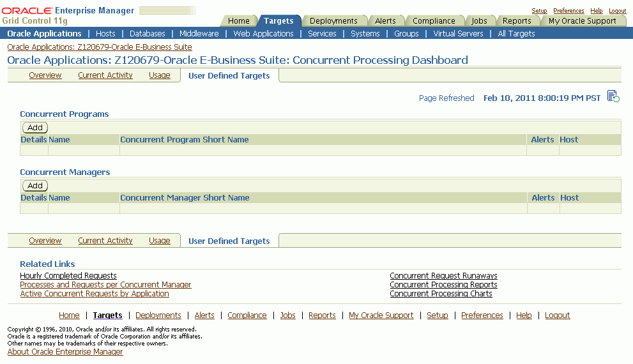Go to Middleware in the subnavigation bar
The width and height of the screenshot is (633, 364).
point(199,33)
